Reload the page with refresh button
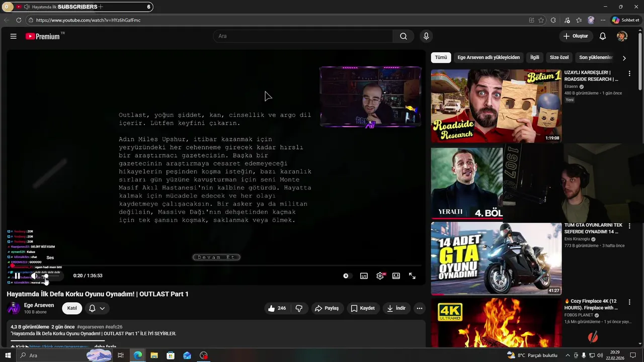The width and height of the screenshot is (644, 362). tap(19, 20)
